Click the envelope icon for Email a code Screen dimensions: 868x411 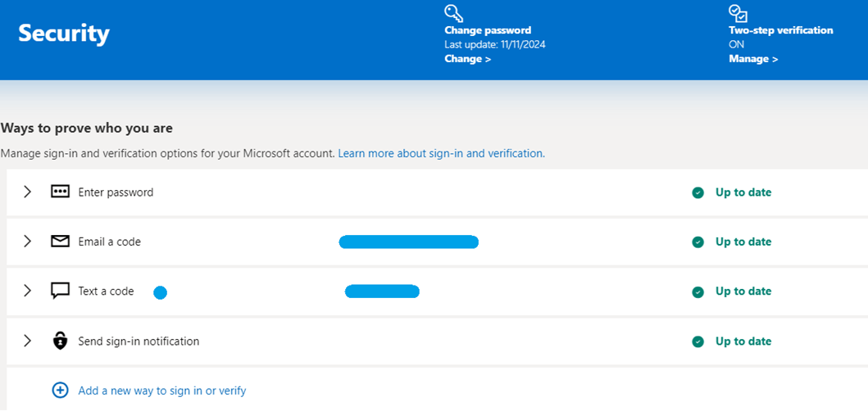coord(60,242)
